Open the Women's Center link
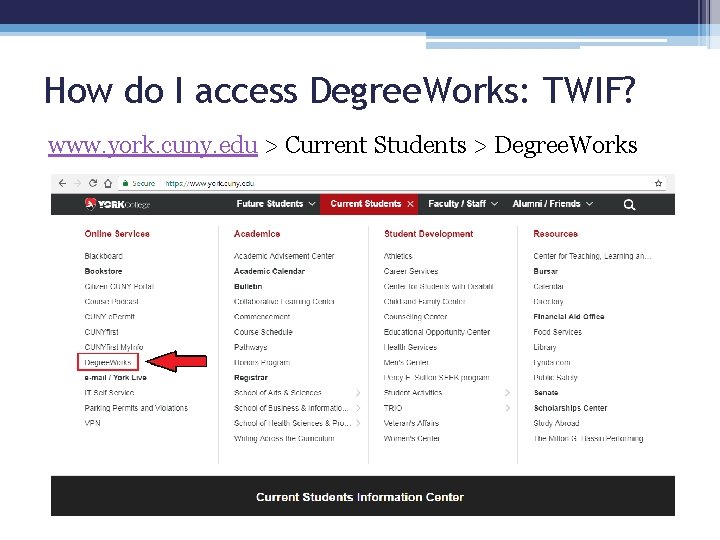 click(411, 438)
